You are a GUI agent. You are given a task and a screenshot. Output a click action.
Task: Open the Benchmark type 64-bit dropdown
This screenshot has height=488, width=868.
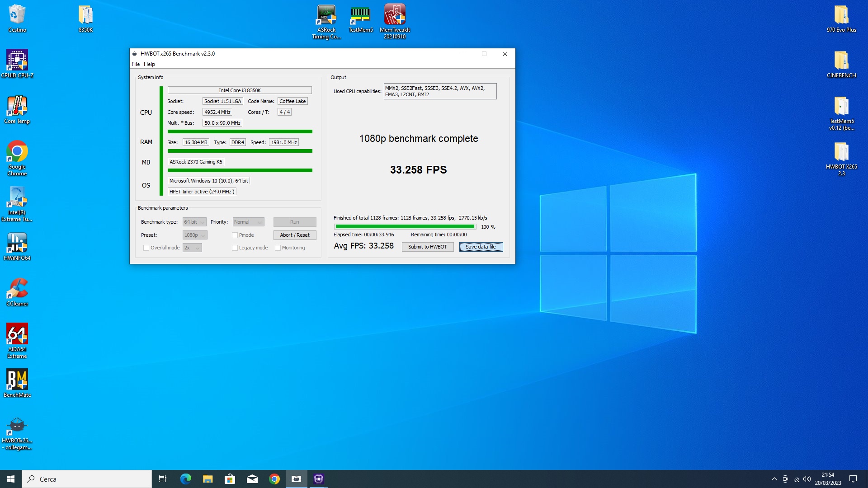pyautogui.click(x=194, y=222)
